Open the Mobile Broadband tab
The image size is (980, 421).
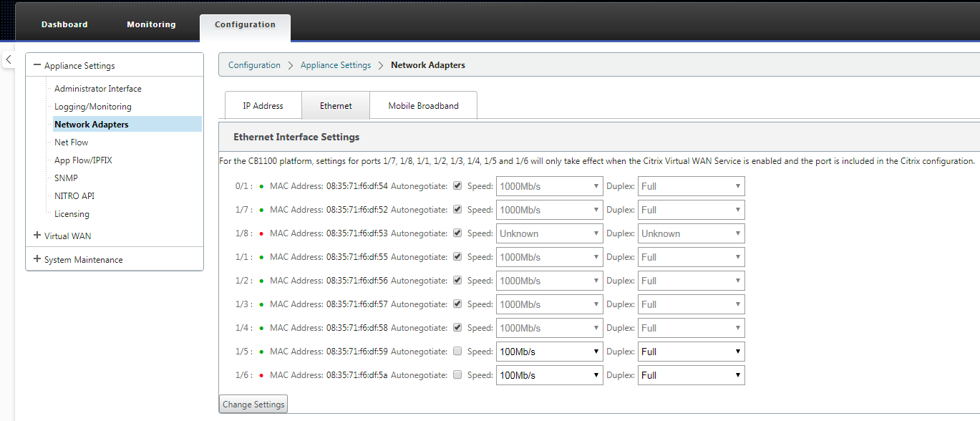pos(423,105)
